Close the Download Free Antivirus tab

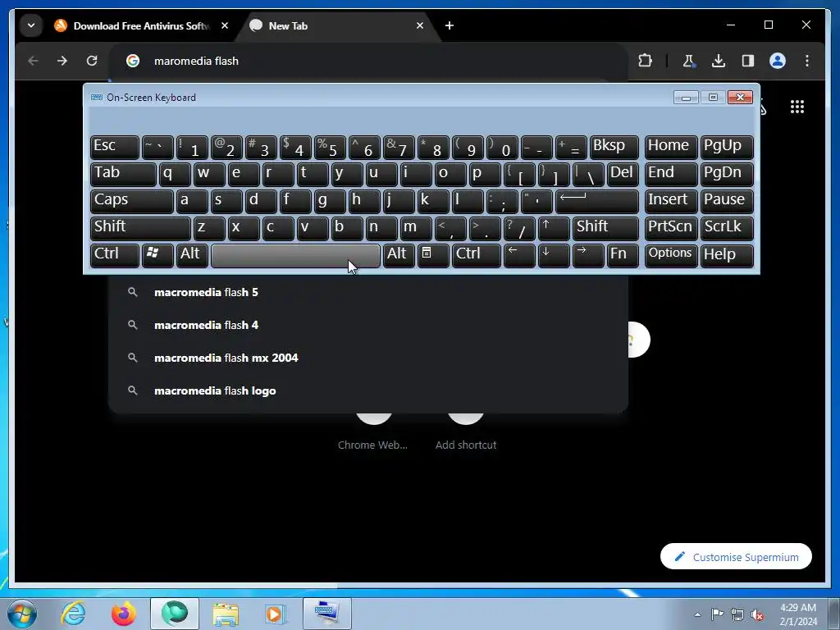(x=225, y=25)
